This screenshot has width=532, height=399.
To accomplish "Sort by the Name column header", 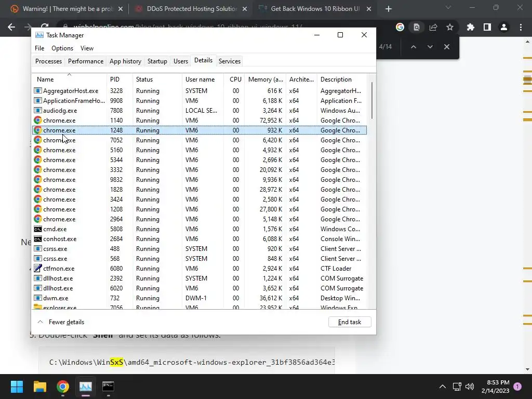I will pyautogui.click(x=69, y=79).
